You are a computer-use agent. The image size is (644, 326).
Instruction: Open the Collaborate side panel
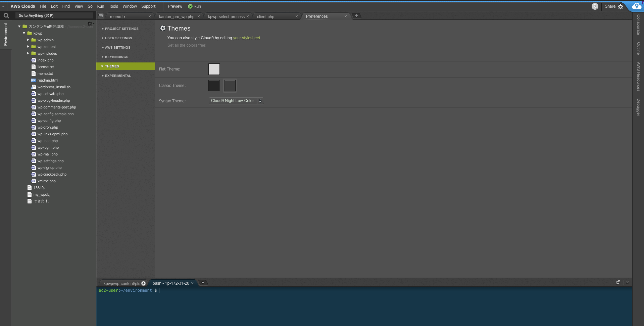pyautogui.click(x=638, y=25)
